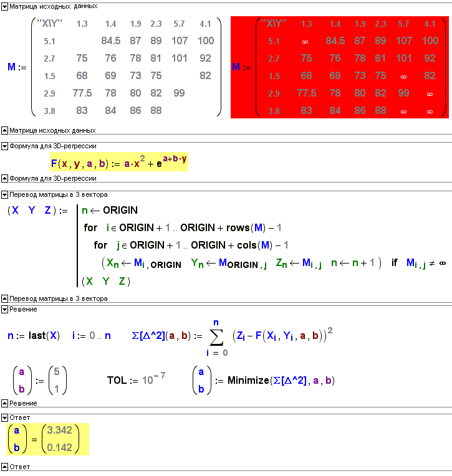452x476 pixels.
Task: Click row header 3.8 in the white matrix
Action: pos(49,111)
